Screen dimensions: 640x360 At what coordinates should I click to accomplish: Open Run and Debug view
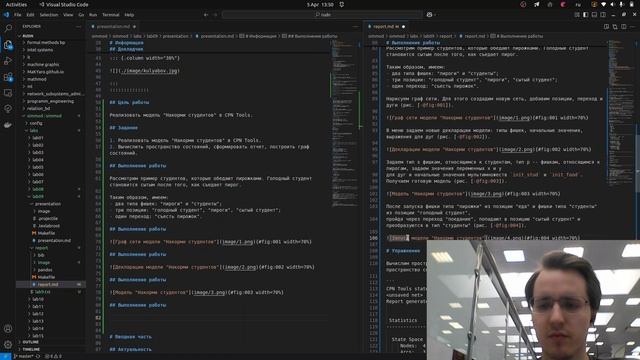(x=8, y=61)
